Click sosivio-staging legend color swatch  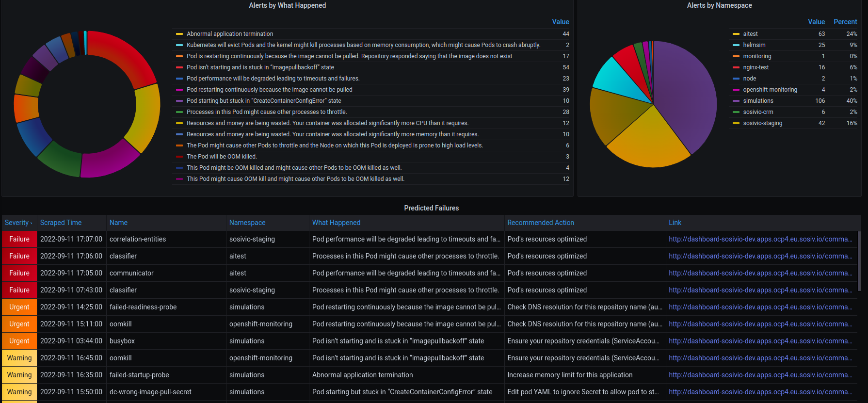pos(736,123)
